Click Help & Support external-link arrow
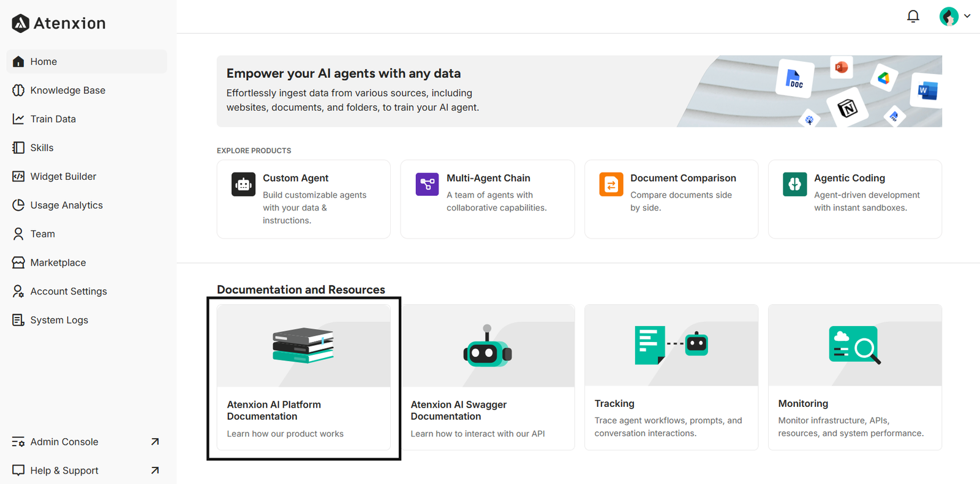Image resolution: width=980 pixels, height=484 pixels. click(155, 471)
